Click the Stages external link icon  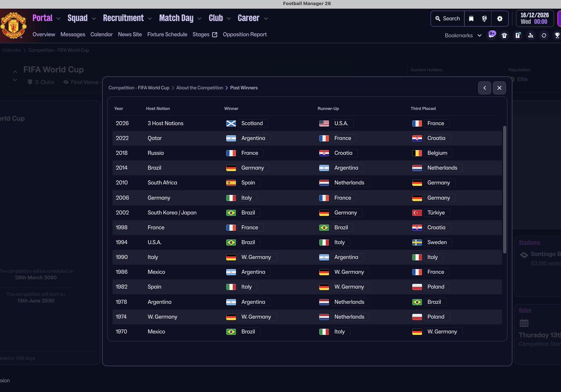pos(215,35)
